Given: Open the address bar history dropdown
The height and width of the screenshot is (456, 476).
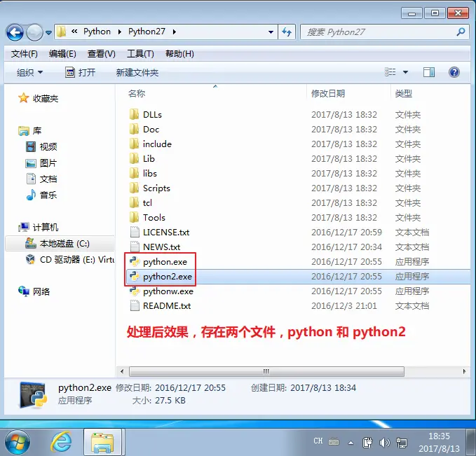Looking at the screenshot, I should (x=271, y=32).
